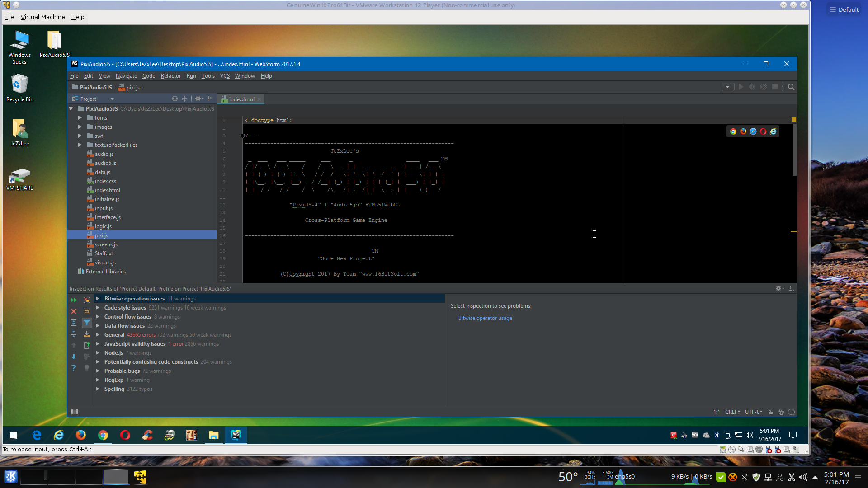Click editor vertical scrollbar
Screen dimensions: 868x488
(794, 149)
